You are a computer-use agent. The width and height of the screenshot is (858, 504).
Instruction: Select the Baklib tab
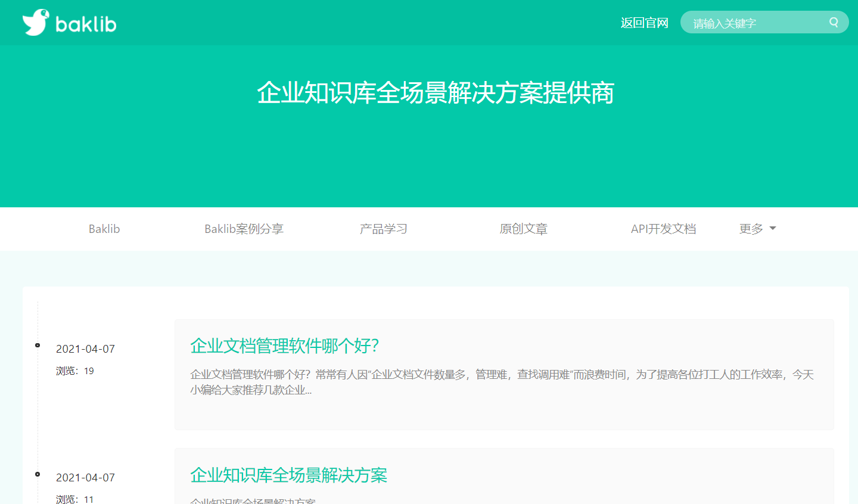[104, 229]
